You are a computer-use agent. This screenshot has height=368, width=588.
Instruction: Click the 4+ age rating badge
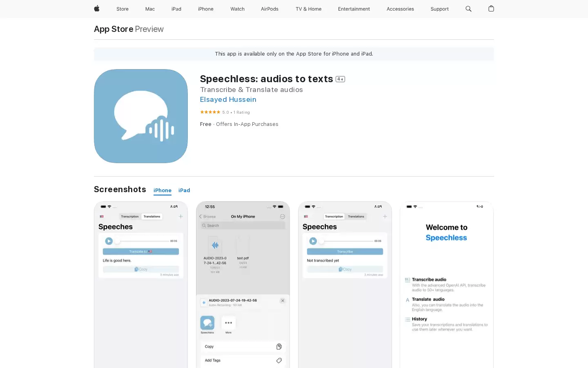[x=340, y=79]
